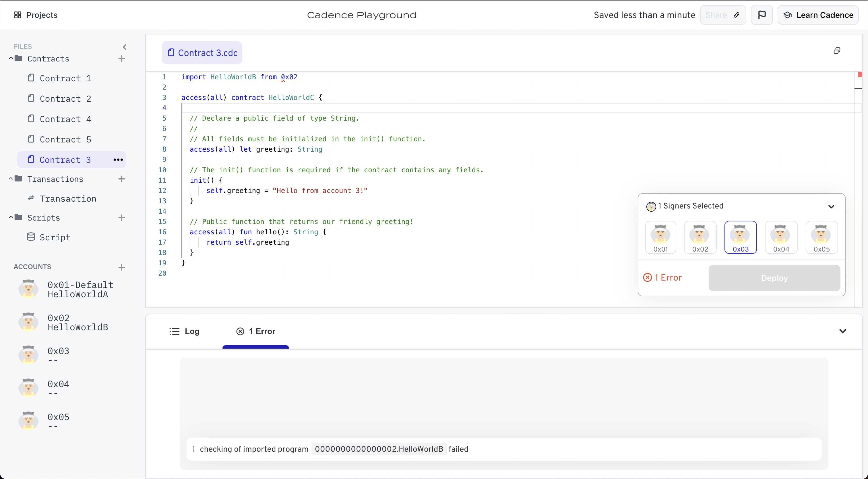This screenshot has width=868, height=479.
Task: Switch to the 1 Error tab
Action: [x=256, y=331]
